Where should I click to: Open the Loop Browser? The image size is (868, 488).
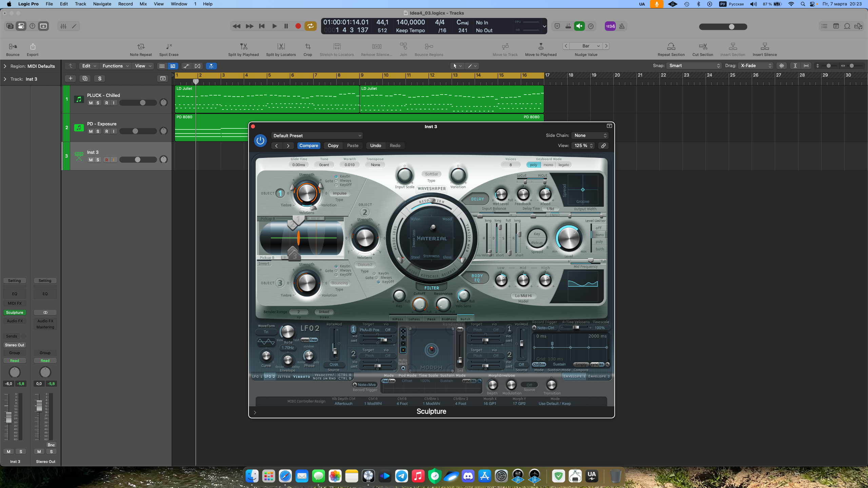[x=847, y=26]
